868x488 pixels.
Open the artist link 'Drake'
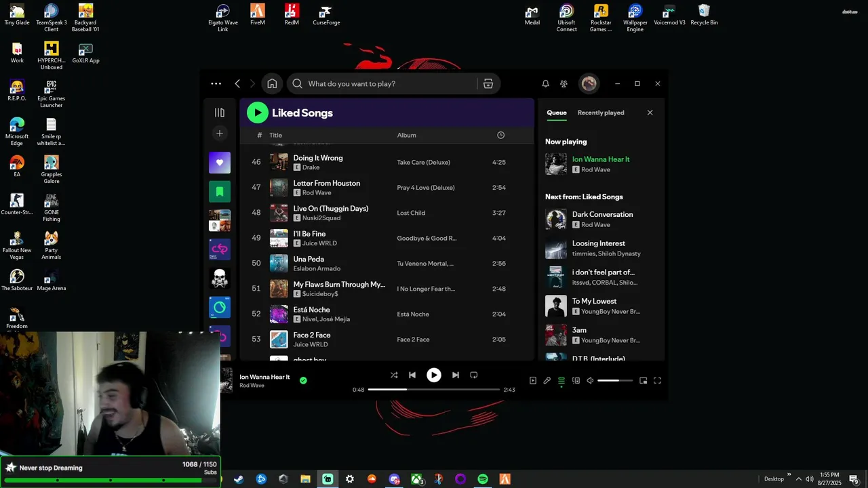[311, 167]
